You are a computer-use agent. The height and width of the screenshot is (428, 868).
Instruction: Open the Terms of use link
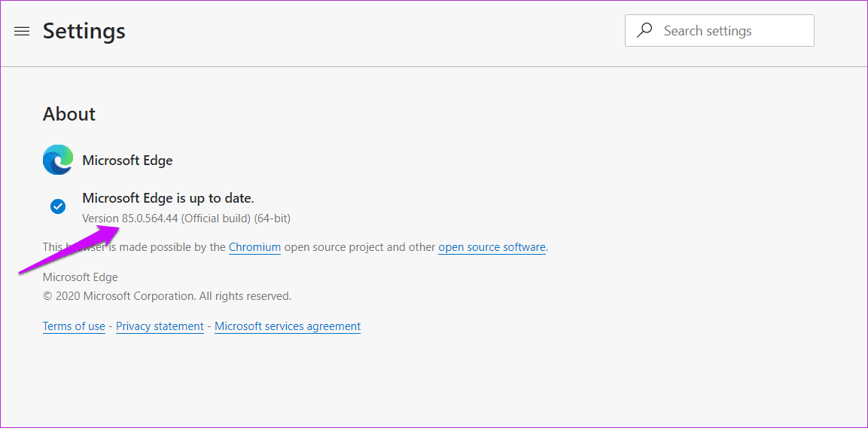[x=75, y=326]
